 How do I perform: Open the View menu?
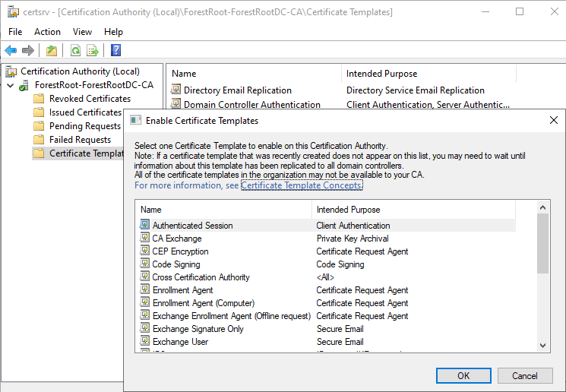click(x=82, y=32)
